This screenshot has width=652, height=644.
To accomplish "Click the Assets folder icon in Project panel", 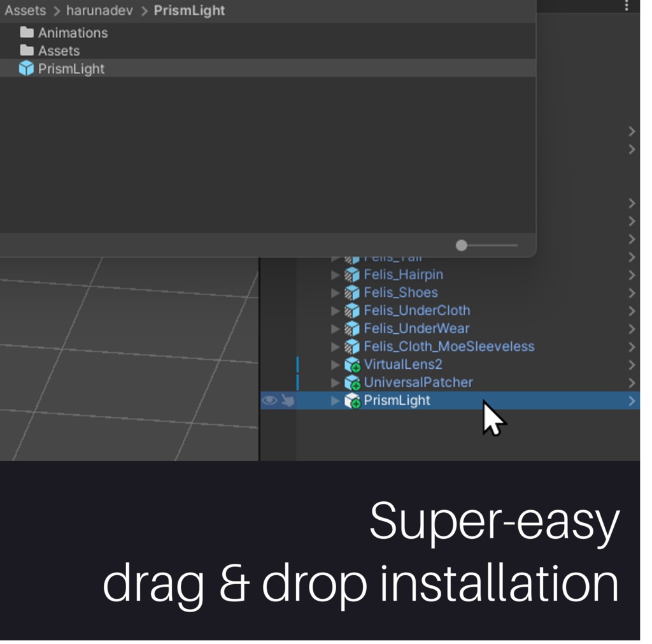I will pyautogui.click(x=27, y=50).
